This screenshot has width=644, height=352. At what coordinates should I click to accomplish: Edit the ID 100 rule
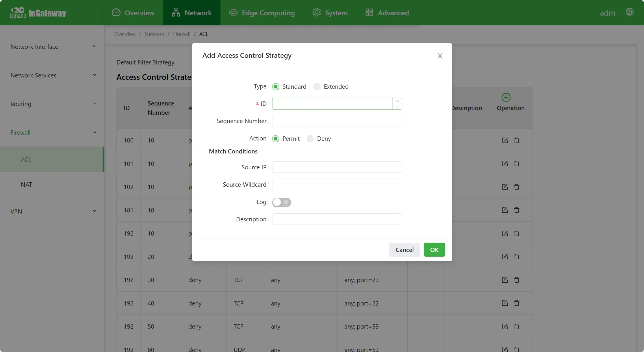point(505,140)
